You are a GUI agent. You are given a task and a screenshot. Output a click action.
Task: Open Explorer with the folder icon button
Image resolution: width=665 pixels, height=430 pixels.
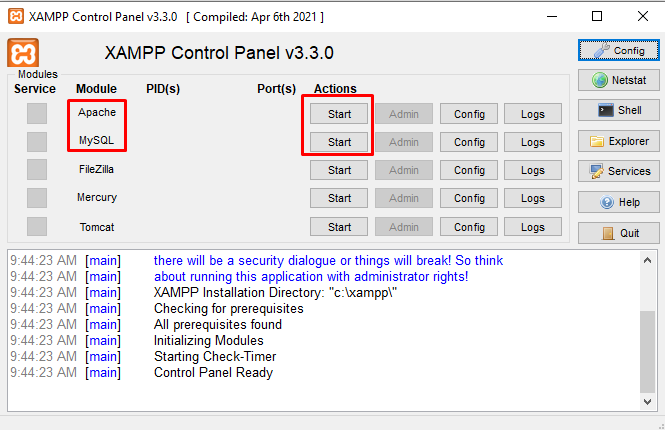tap(618, 141)
